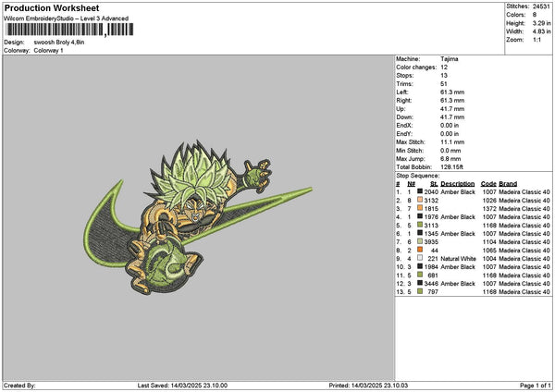The height and width of the screenshot is (392, 555).
Task: Click the 'Last Saved: 14/03/2025 23.10.00' footer text
Action: pos(182,386)
